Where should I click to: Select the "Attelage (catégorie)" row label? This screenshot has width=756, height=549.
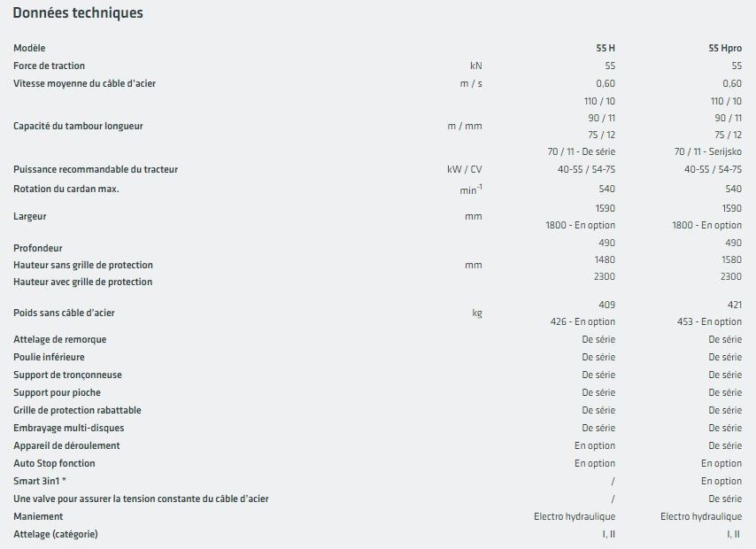point(56,534)
